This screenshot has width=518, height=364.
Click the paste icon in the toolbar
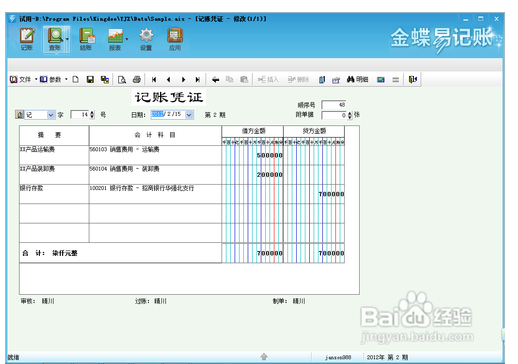coord(244,79)
